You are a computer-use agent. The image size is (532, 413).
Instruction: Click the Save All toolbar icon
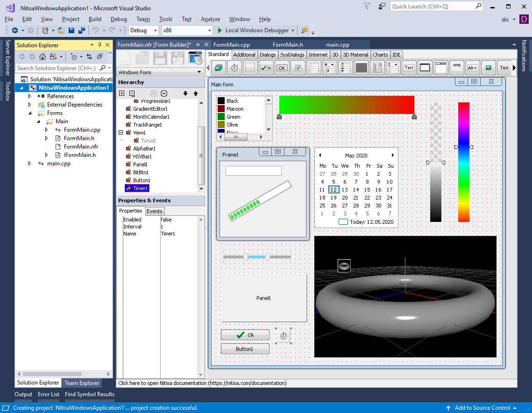point(81,30)
